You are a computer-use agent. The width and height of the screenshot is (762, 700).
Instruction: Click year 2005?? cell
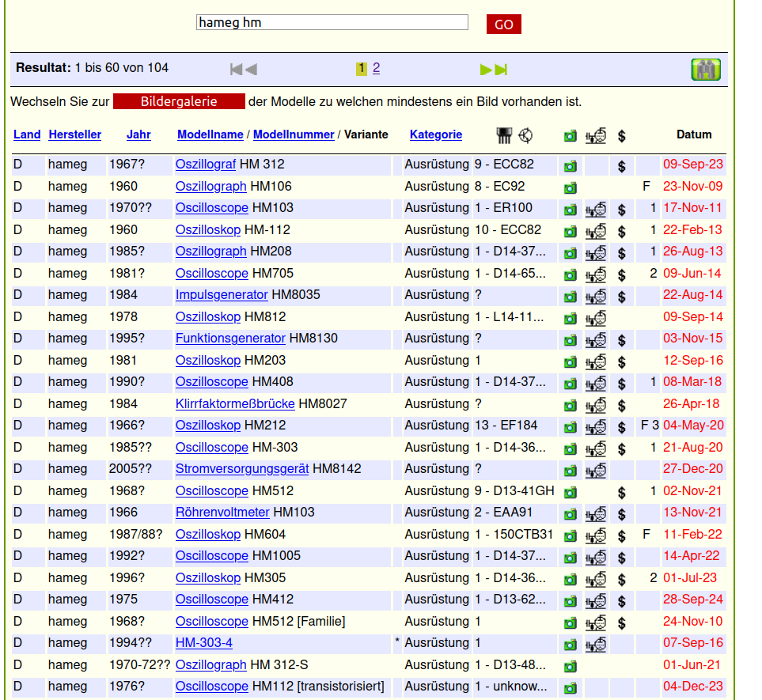(131, 469)
